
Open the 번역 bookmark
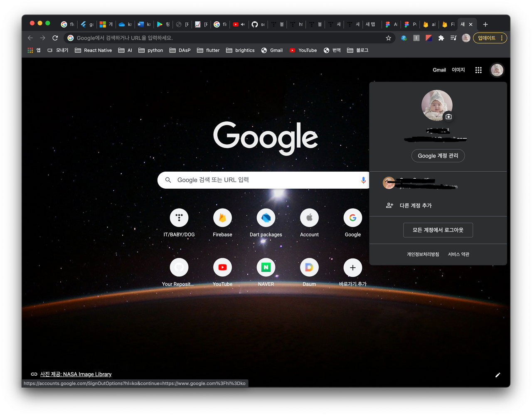[332, 50]
